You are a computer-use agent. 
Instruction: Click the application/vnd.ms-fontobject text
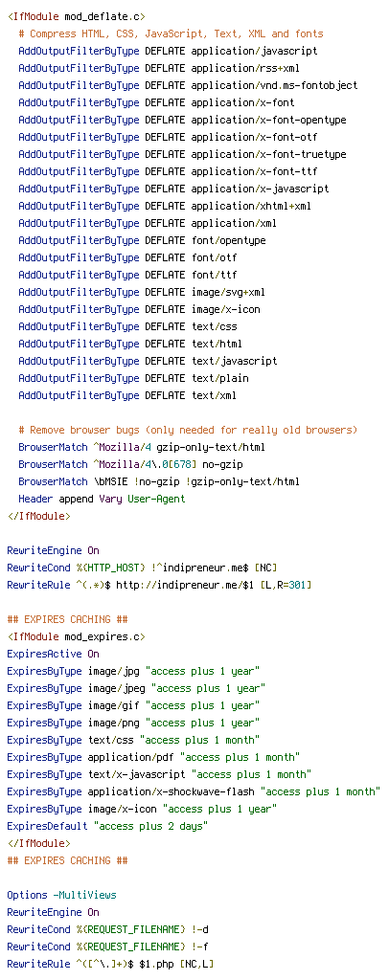(x=275, y=85)
